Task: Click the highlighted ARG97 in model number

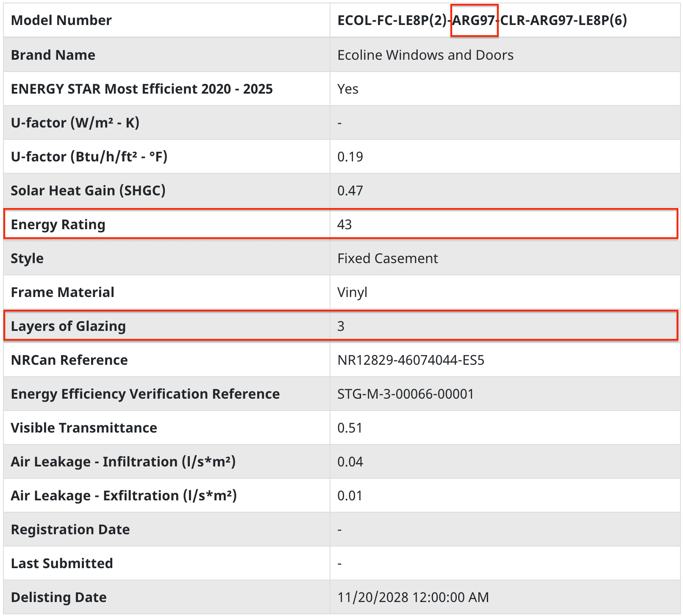Action: 474,20
